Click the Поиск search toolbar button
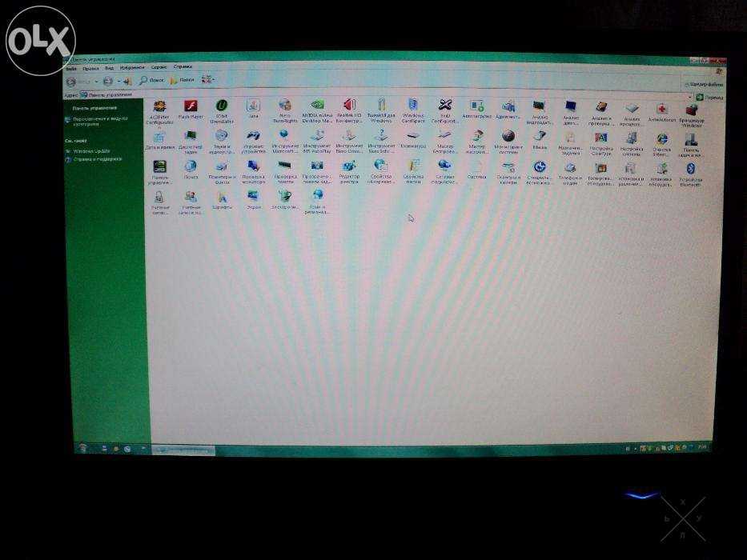 point(151,81)
